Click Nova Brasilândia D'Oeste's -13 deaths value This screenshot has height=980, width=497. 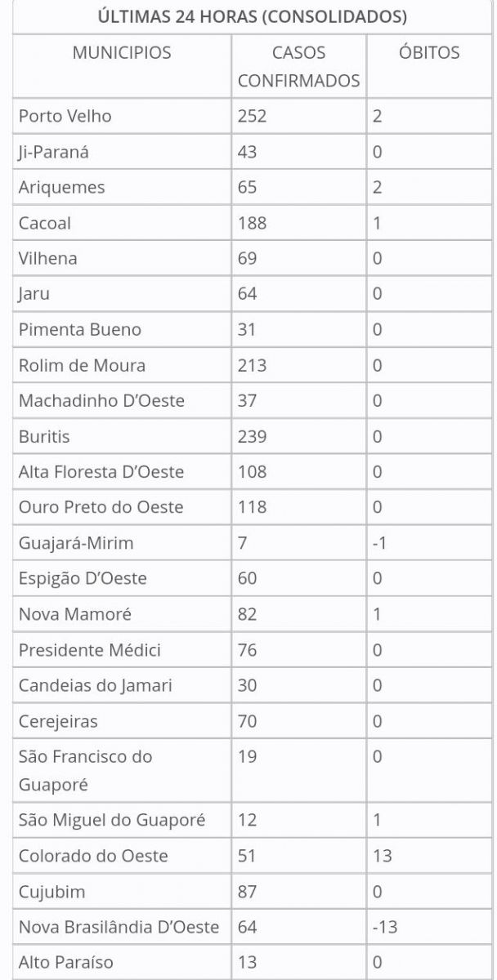(x=384, y=927)
